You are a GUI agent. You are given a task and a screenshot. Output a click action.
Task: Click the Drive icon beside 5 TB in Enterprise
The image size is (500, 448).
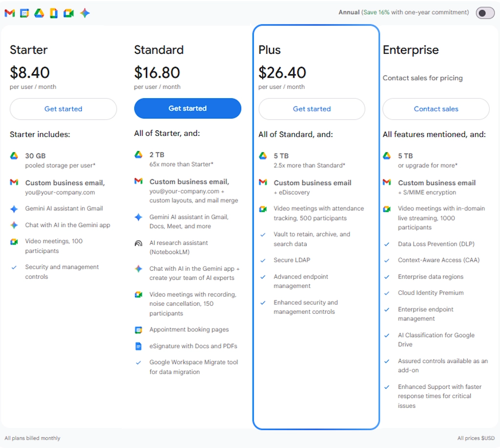click(387, 156)
